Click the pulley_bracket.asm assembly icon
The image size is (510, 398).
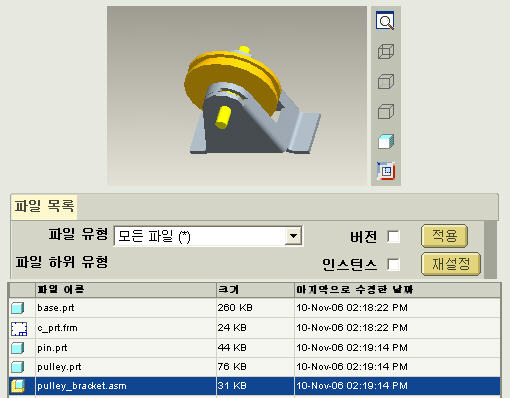click(x=18, y=386)
